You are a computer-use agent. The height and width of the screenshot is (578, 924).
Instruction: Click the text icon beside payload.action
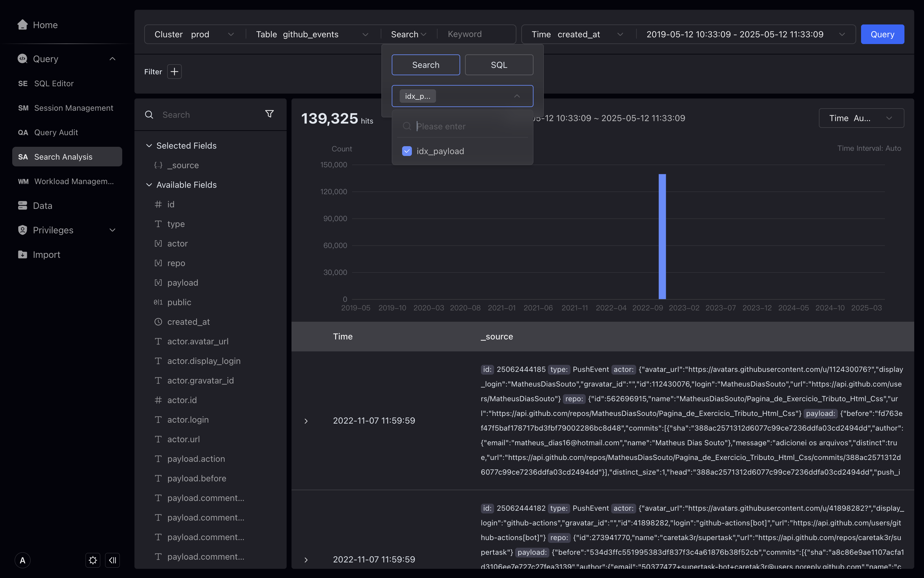(x=158, y=459)
